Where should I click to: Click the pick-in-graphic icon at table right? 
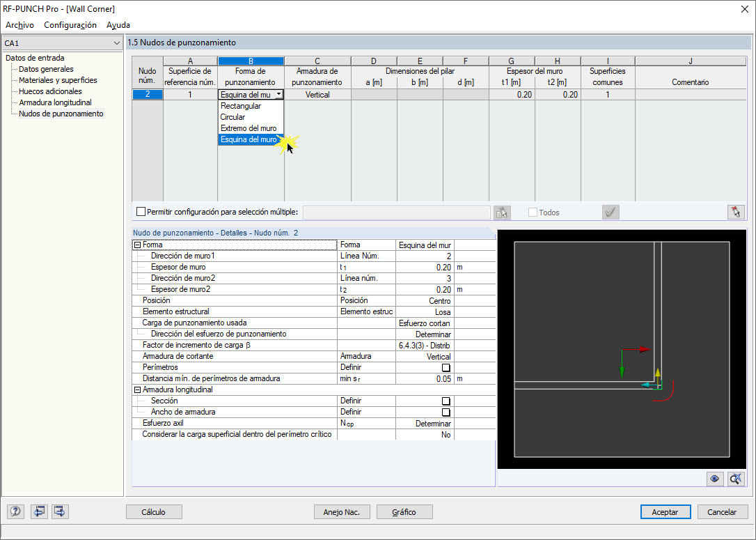click(x=736, y=212)
